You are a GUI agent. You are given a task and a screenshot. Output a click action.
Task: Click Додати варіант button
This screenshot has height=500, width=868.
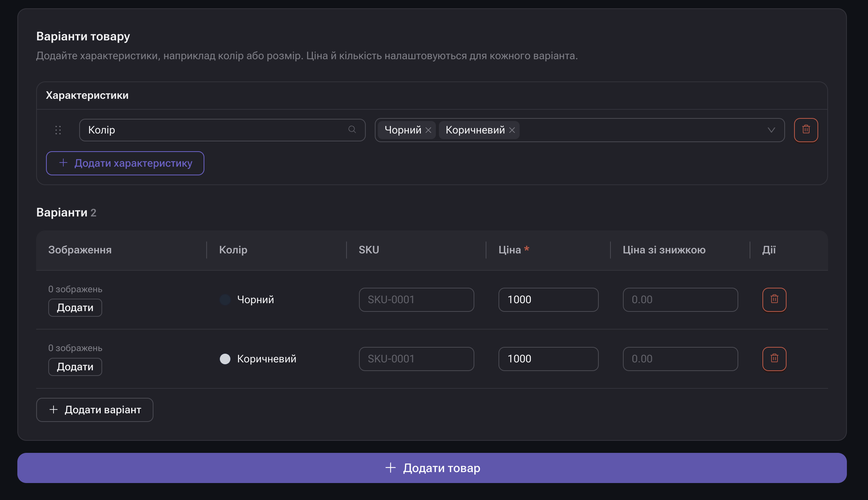pos(95,410)
